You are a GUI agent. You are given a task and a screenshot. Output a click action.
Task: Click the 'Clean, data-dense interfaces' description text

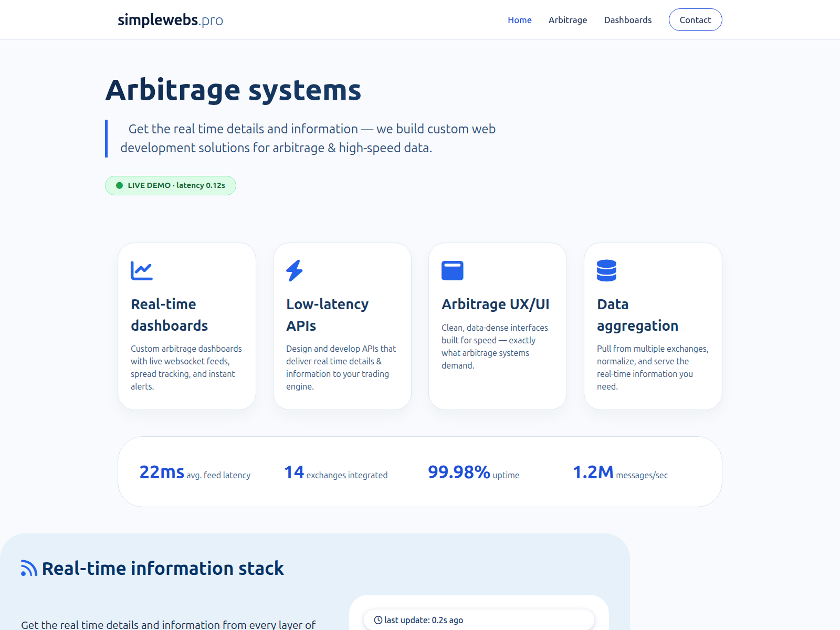pos(495,346)
